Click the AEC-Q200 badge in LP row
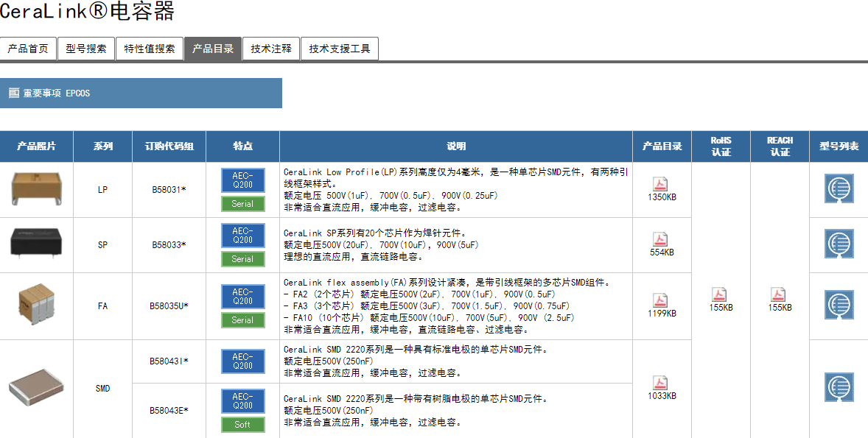868x438 pixels. (242, 180)
